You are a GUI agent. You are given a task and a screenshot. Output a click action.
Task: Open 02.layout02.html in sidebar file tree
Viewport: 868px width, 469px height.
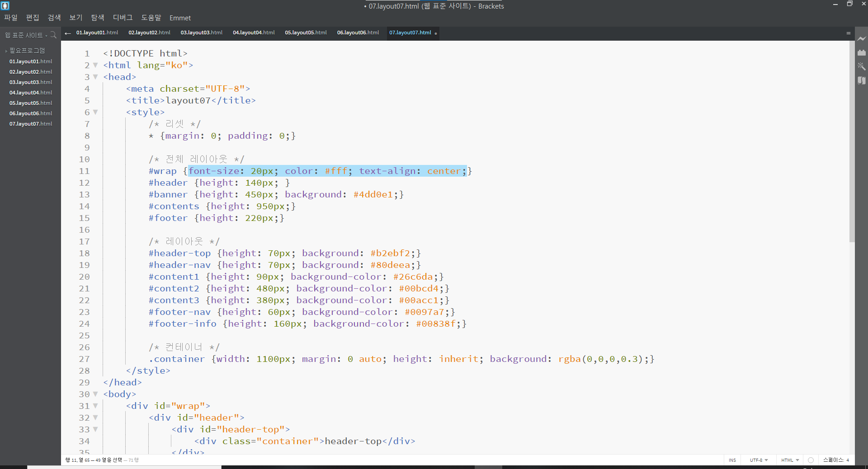tap(31, 72)
